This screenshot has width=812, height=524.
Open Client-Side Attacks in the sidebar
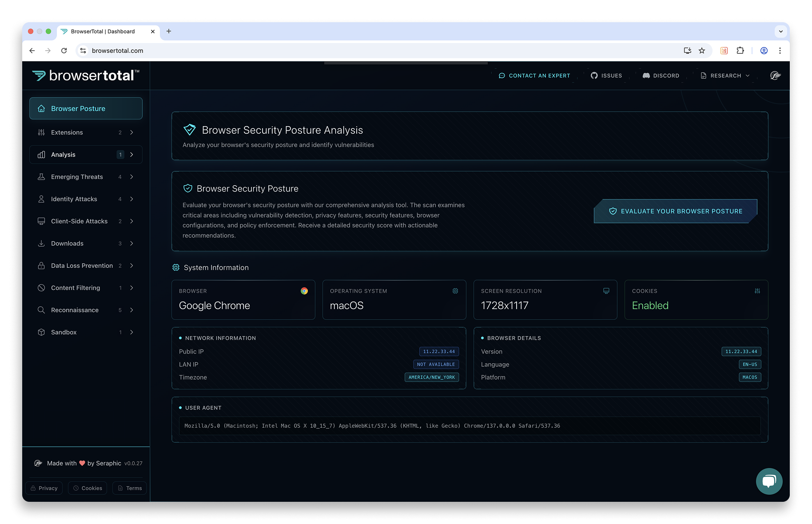click(86, 221)
